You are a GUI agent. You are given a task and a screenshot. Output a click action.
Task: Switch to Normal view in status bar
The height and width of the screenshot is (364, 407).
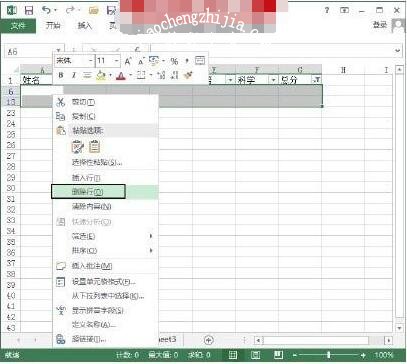(233, 355)
